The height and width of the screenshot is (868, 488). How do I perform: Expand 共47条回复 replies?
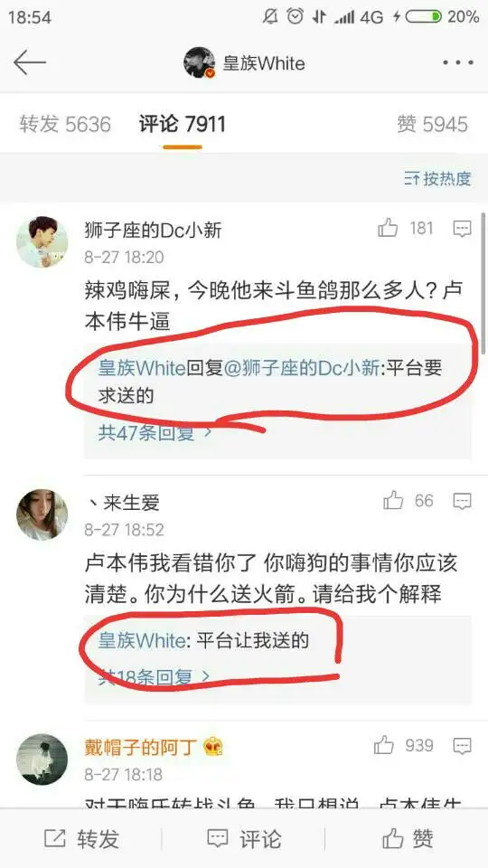pyautogui.click(x=155, y=433)
